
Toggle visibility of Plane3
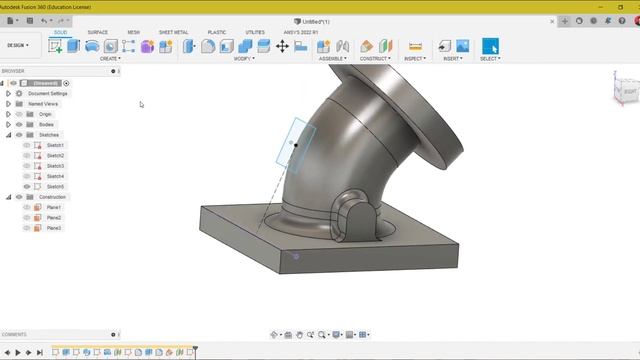(27, 228)
